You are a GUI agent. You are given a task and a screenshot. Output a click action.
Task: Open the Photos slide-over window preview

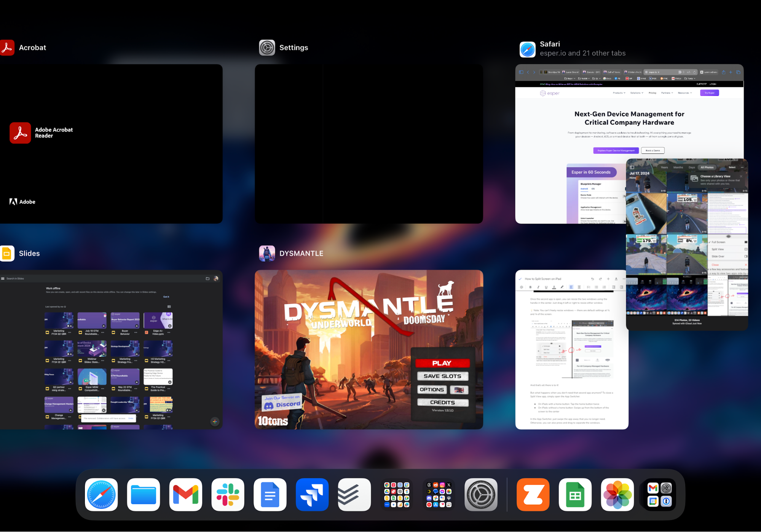(x=687, y=244)
